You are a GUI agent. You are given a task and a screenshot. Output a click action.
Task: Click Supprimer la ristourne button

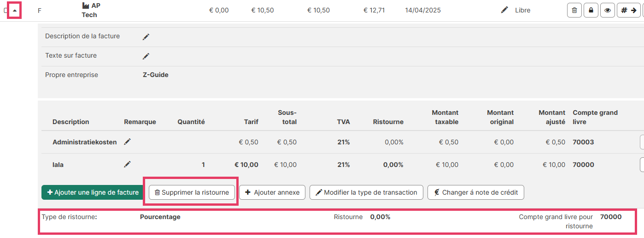click(x=192, y=192)
